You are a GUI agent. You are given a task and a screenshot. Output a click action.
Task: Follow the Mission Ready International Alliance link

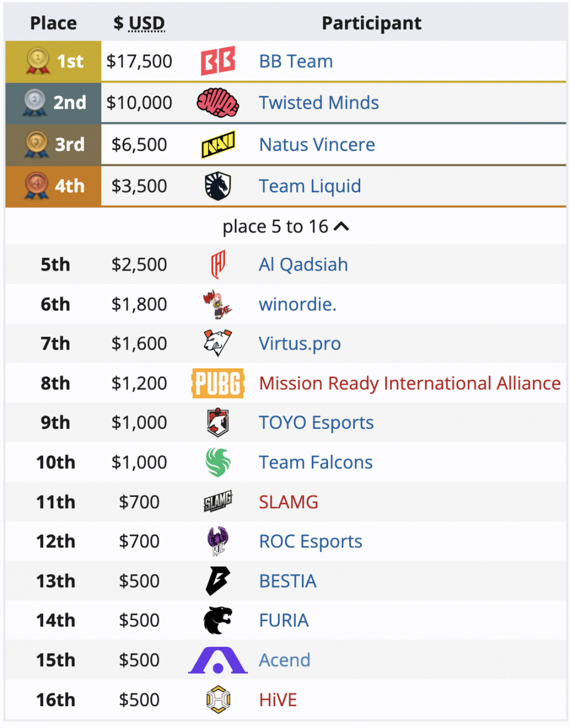[410, 383]
